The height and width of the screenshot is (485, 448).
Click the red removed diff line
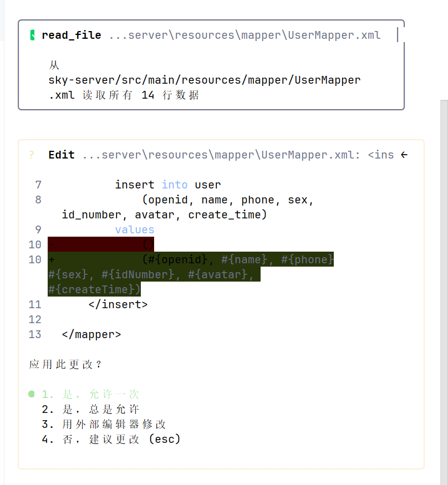(x=101, y=244)
